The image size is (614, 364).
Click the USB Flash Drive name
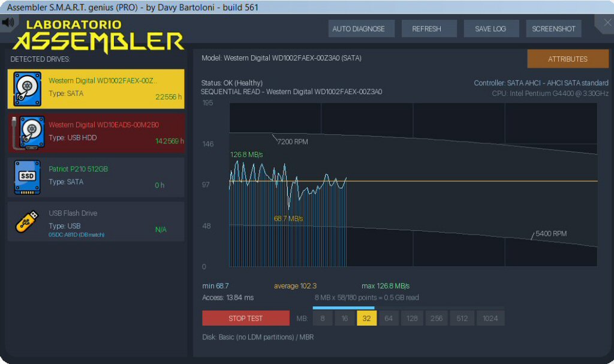click(73, 213)
